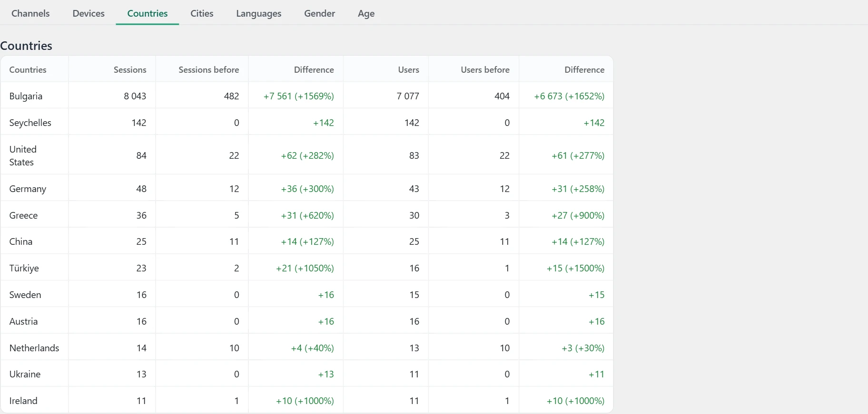Open the Languages tab
This screenshot has height=414, width=868.
pos(259,13)
